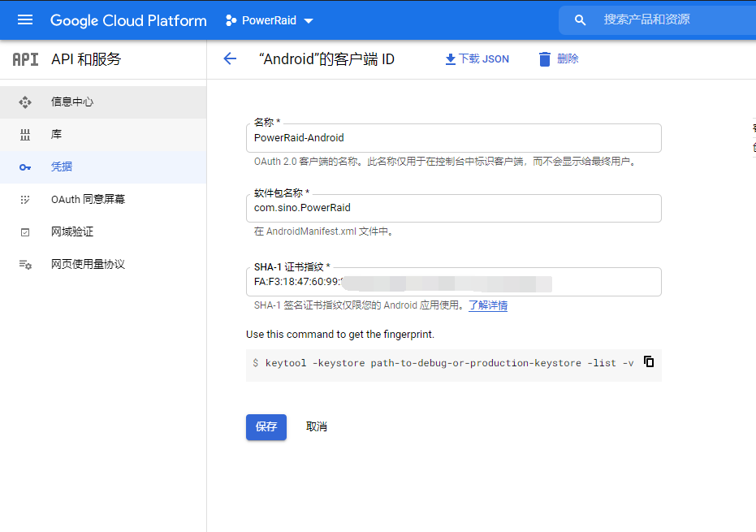756x532 pixels.
Task: Click the 保存 save button
Action: (x=266, y=427)
